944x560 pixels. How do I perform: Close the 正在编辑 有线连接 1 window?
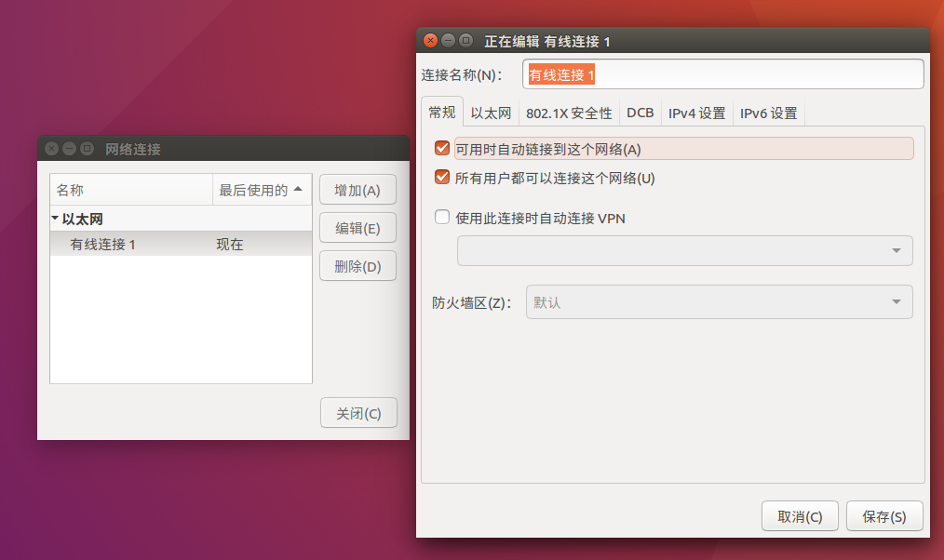tap(430, 40)
